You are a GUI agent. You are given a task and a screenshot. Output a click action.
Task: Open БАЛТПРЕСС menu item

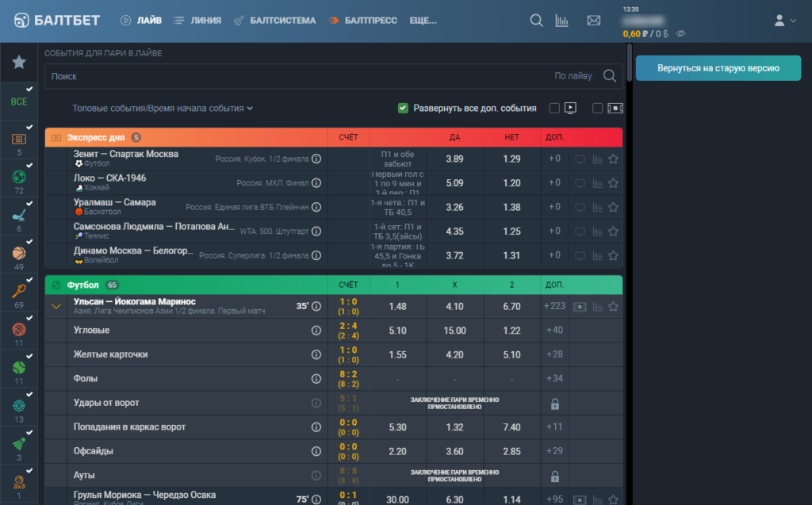(x=363, y=21)
